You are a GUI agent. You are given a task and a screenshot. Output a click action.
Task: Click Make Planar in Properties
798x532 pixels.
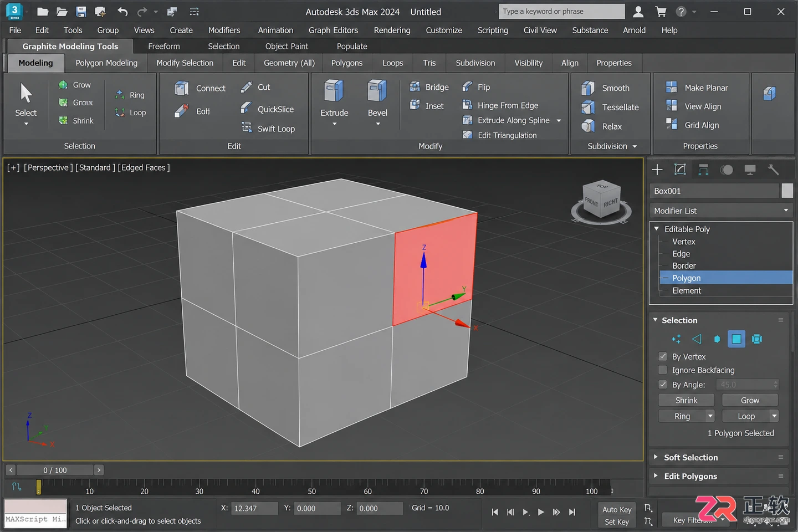coord(697,88)
